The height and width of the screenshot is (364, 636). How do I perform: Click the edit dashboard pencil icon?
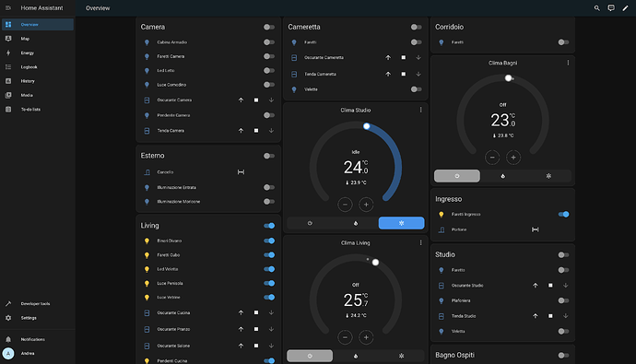tap(626, 7)
